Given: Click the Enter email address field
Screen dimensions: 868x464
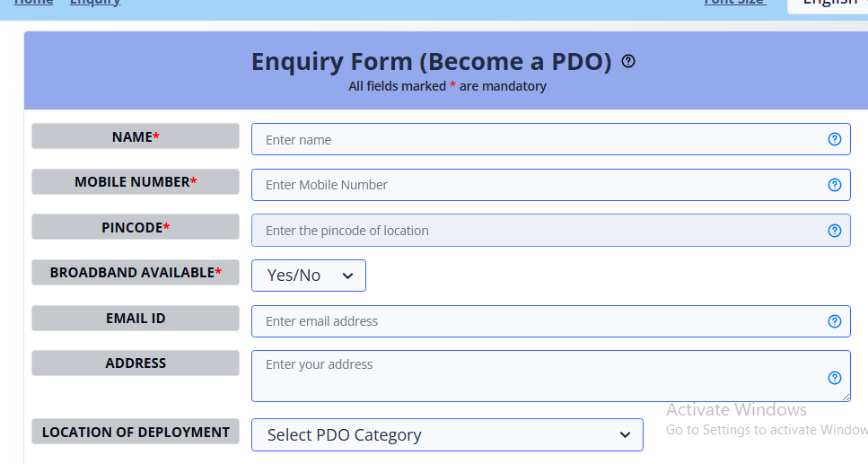Looking at the screenshot, I should click(551, 321).
